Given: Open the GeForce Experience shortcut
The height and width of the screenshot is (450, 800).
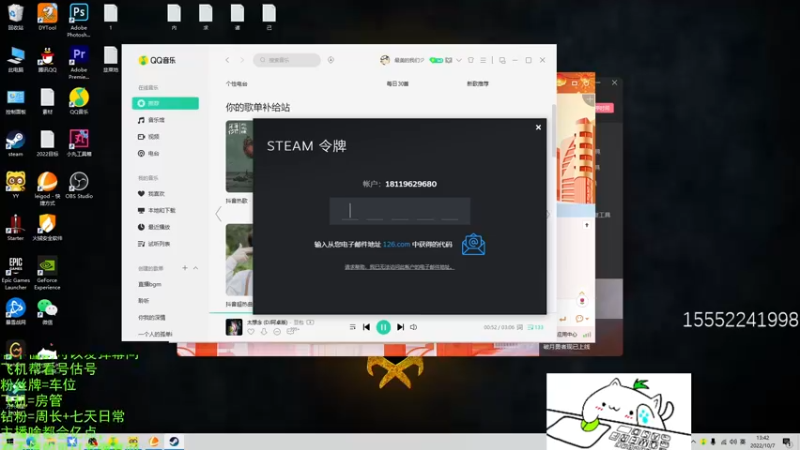Looking at the screenshot, I should click(x=47, y=273).
